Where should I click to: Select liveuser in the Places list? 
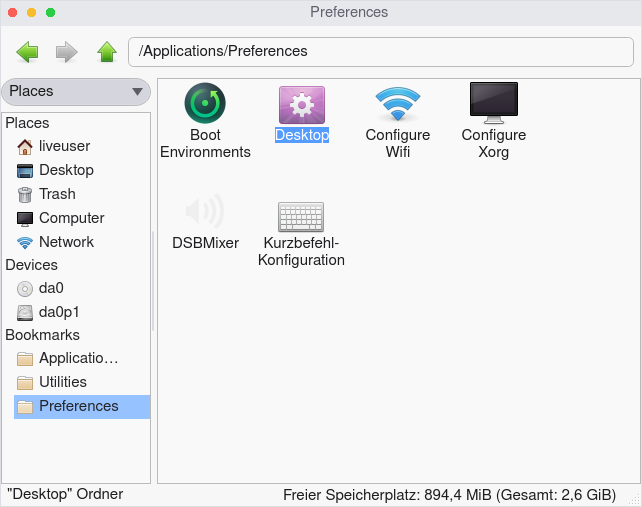[x=64, y=146]
